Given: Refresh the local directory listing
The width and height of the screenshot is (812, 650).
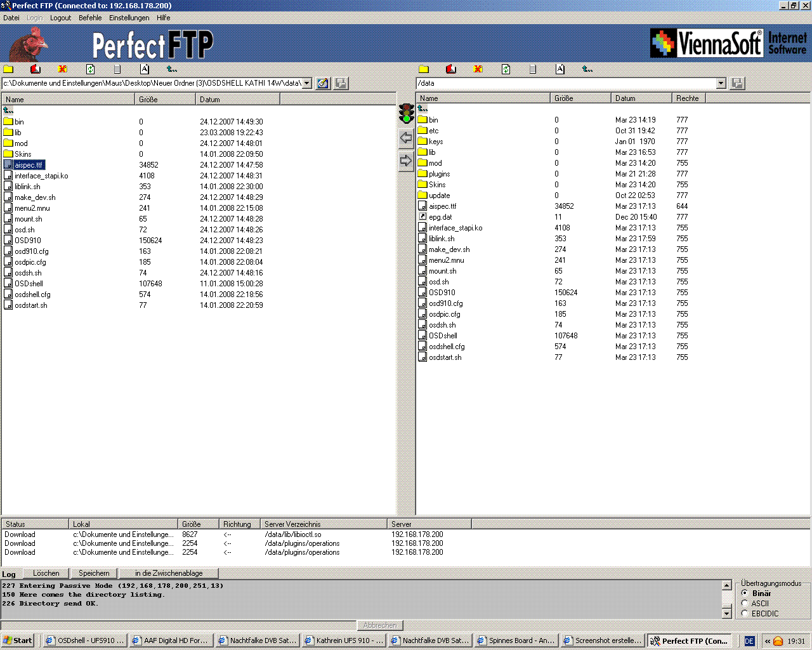Looking at the screenshot, I should pos(90,69).
